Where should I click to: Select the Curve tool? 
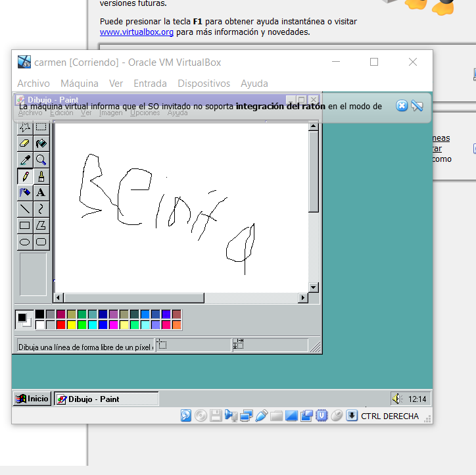point(41,209)
